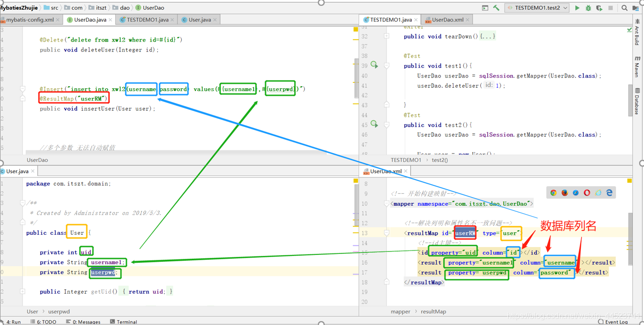Open the Ant Build side tool window
This screenshot has height=325, width=644.
(x=637, y=32)
